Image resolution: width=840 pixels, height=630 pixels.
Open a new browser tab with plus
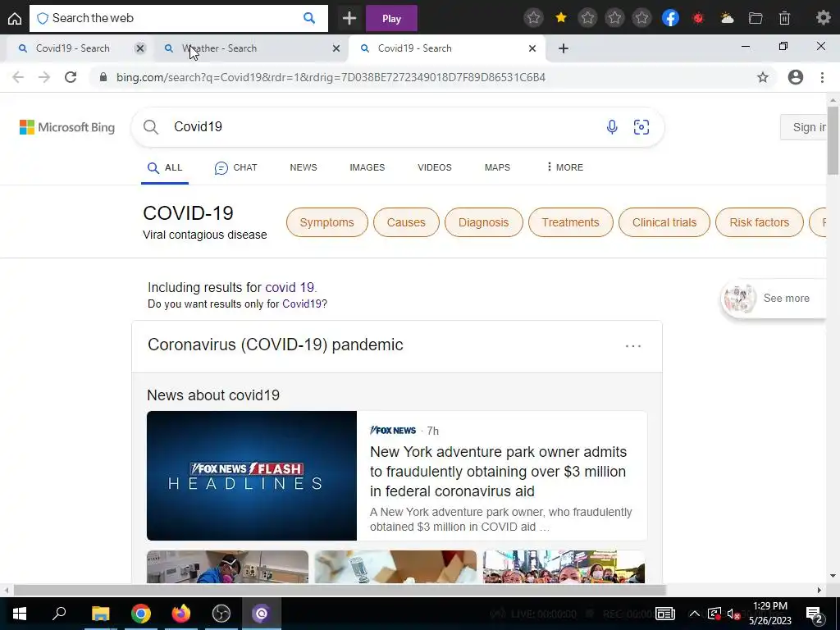pyautogui.click(x=563, y=48)
